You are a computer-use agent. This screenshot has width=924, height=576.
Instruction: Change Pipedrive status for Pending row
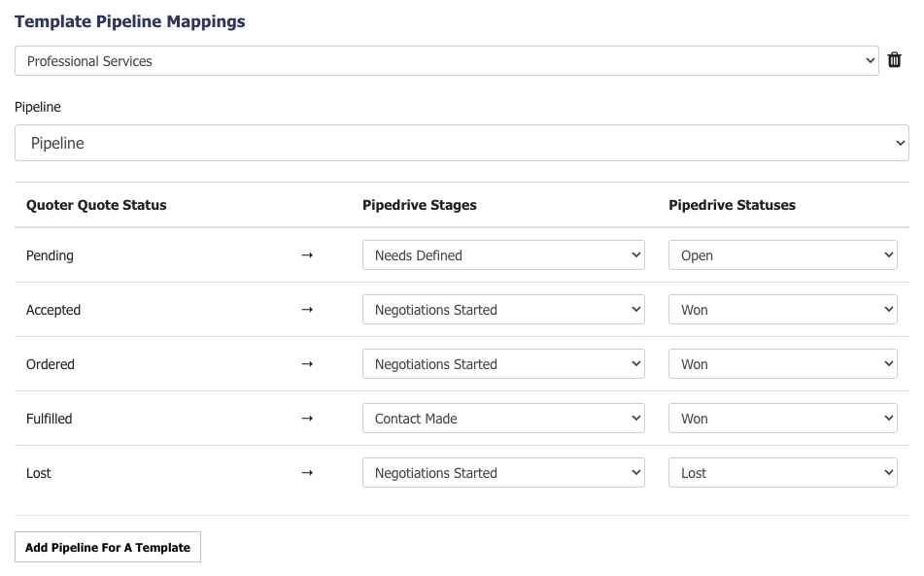point(782,255)
